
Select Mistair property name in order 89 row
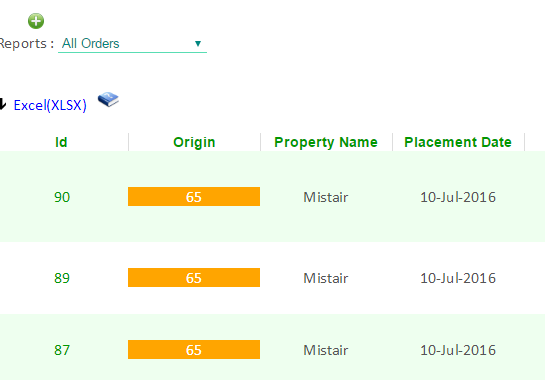click(326, 278)
